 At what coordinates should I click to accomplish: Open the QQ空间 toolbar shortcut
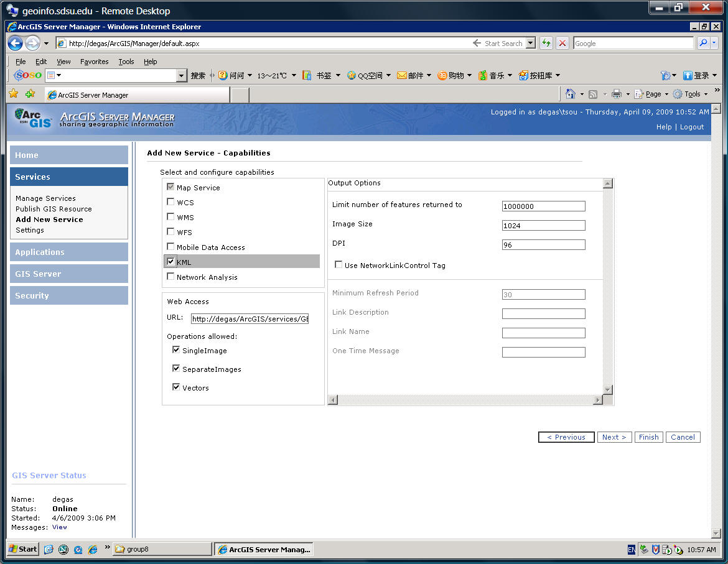[365, 75]
